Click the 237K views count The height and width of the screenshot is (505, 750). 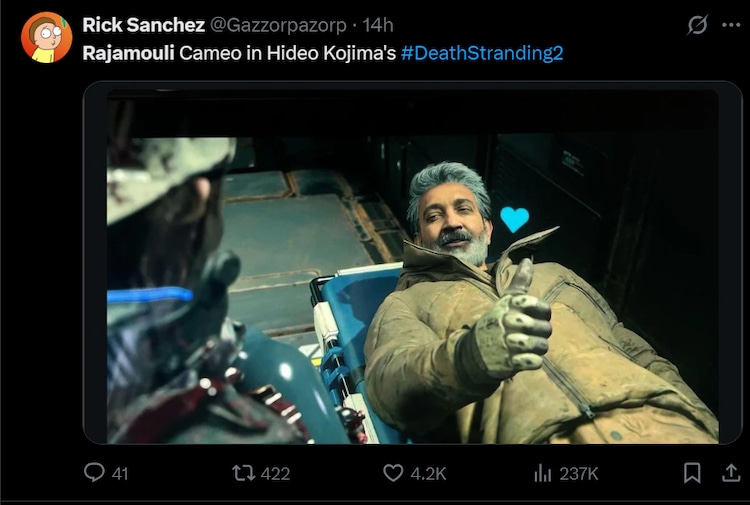point(580,473)
